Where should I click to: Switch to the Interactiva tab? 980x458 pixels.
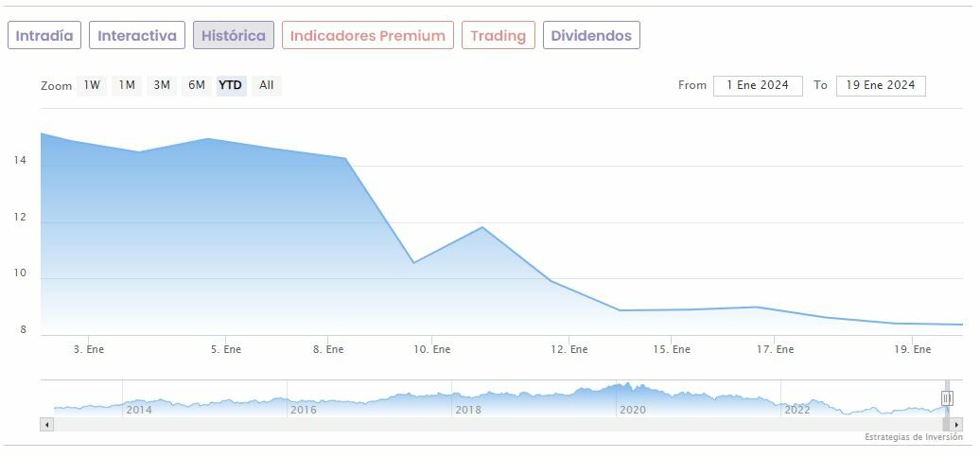coord(137,36)
